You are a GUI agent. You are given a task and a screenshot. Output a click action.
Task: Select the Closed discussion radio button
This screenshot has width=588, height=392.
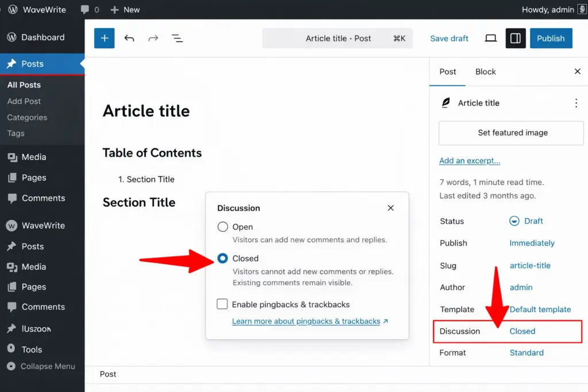223,258
